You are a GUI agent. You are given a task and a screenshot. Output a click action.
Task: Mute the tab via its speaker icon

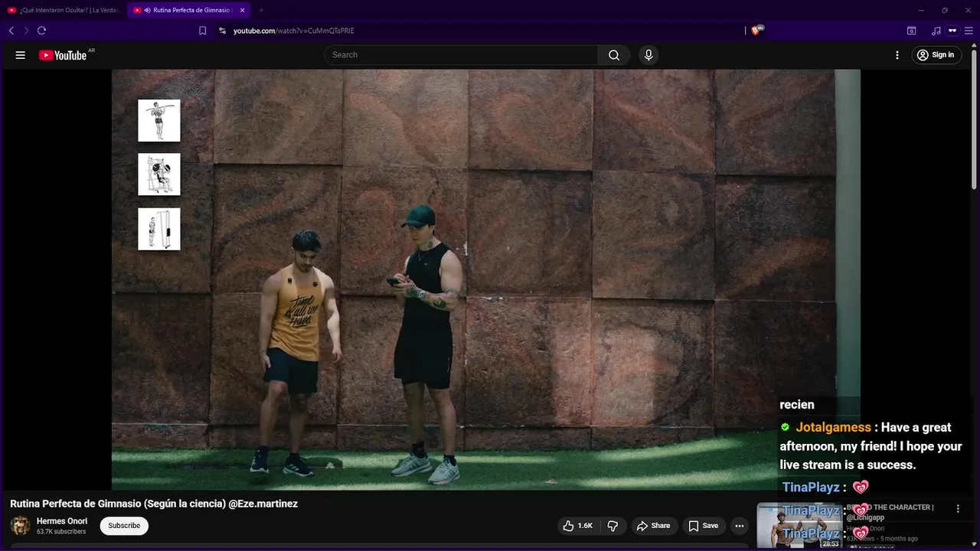click(x=147, y=10)
